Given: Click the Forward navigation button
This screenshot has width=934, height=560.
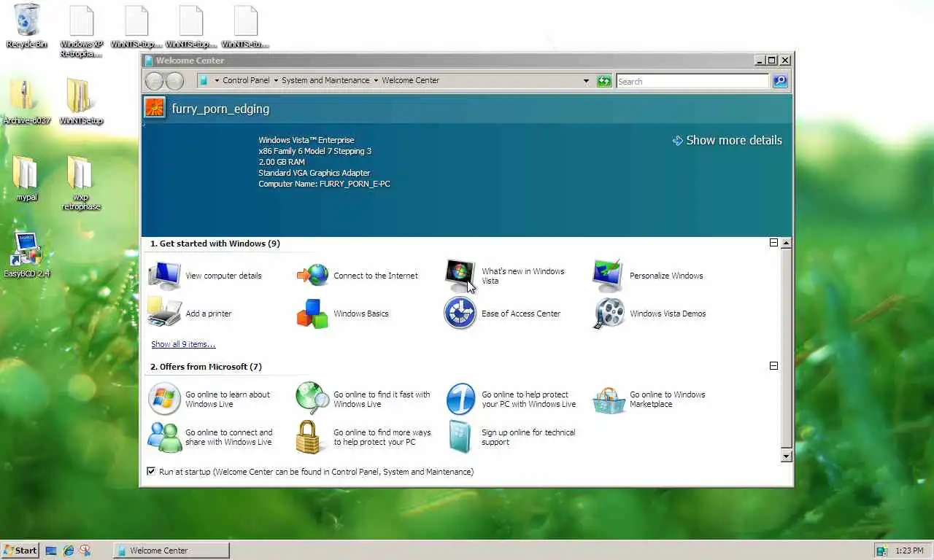Looking at the screenshot, I should (174, 81).
